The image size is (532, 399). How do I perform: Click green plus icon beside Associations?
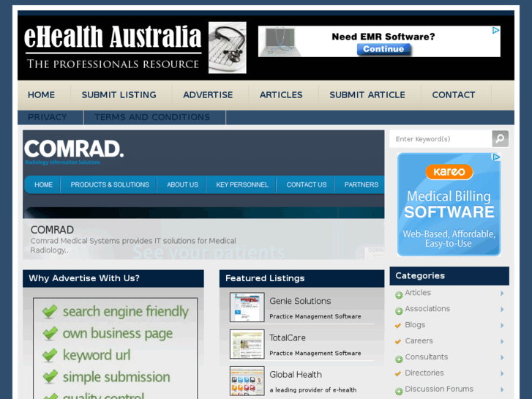pyautogui.click(x=399, y=311)
